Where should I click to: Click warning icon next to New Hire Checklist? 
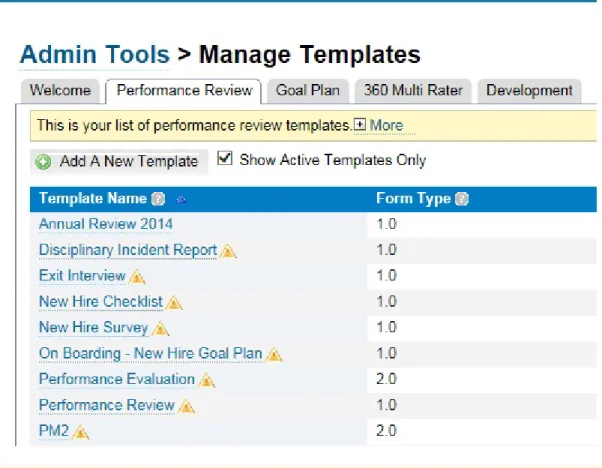[x=174, y=303]
